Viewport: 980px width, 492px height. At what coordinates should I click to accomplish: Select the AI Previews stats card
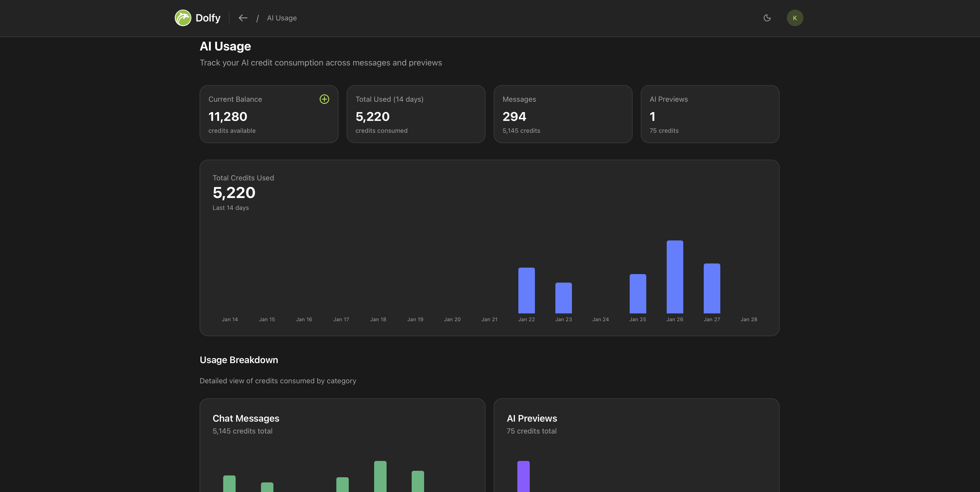(709, 114)
